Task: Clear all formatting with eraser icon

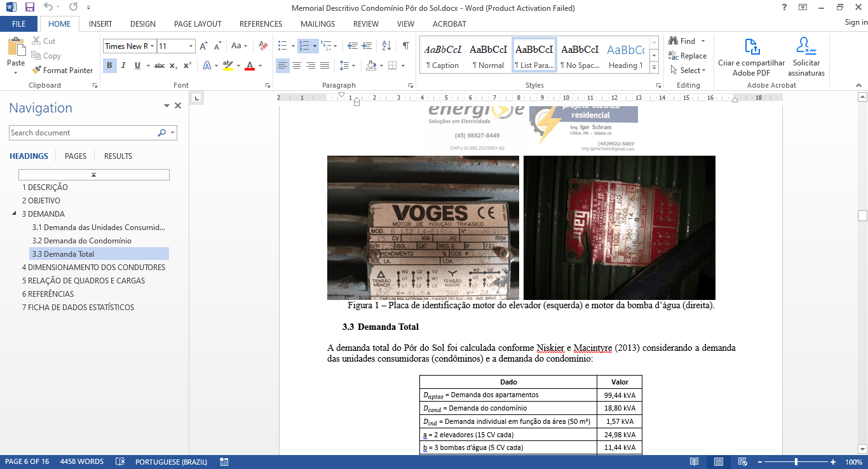Action: (264, 46)
